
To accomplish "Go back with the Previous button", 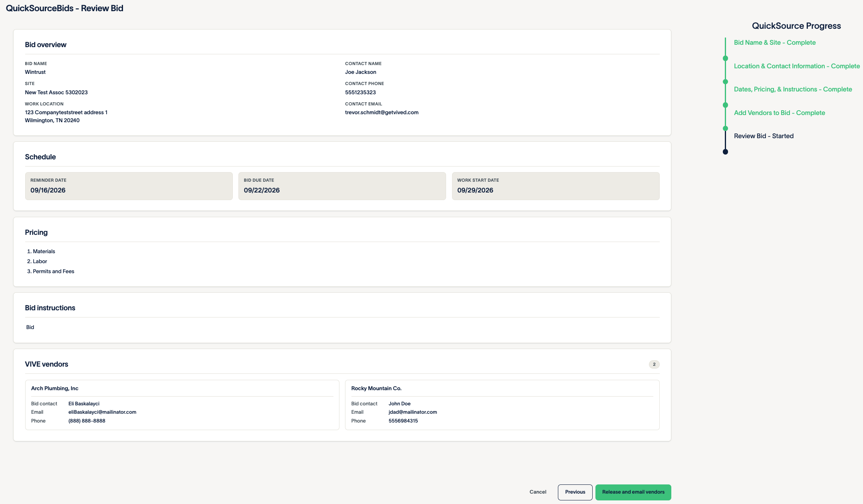I will coord(575,492).
